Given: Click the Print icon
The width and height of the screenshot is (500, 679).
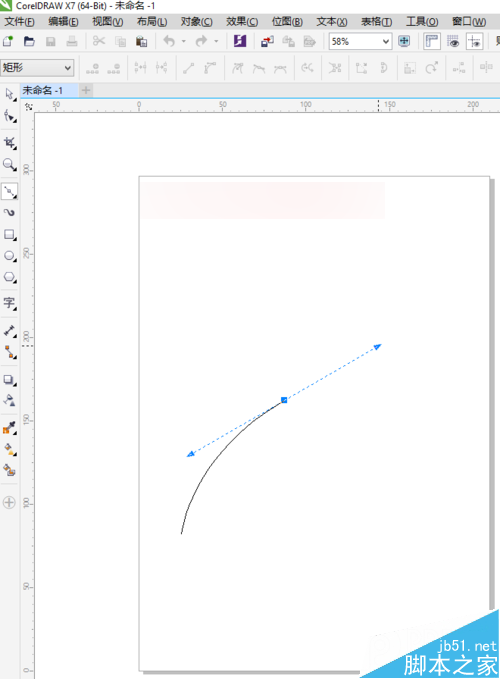Looking at the screenshot, I should pyautogui.click(x=72, y=42).
